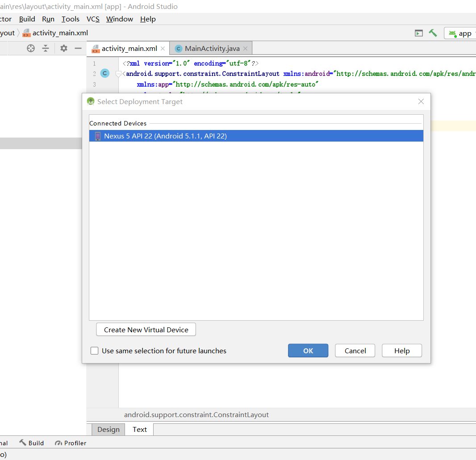
Task: Confirm deployment target with OK
Action: tap(308, 351)
